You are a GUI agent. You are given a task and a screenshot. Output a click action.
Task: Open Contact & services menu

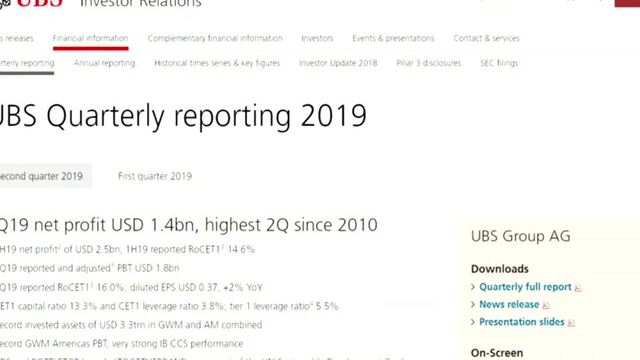(x=486, y=38)
